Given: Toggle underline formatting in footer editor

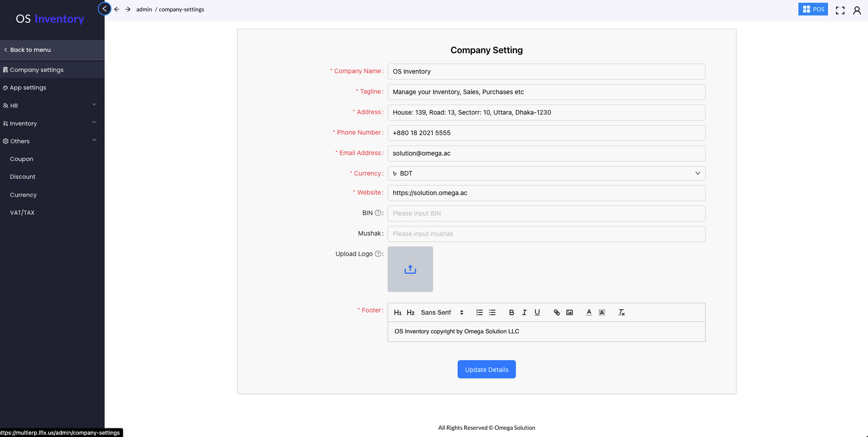Looking at the screenshot, I should pyautogui.click(x=537, y=312).
